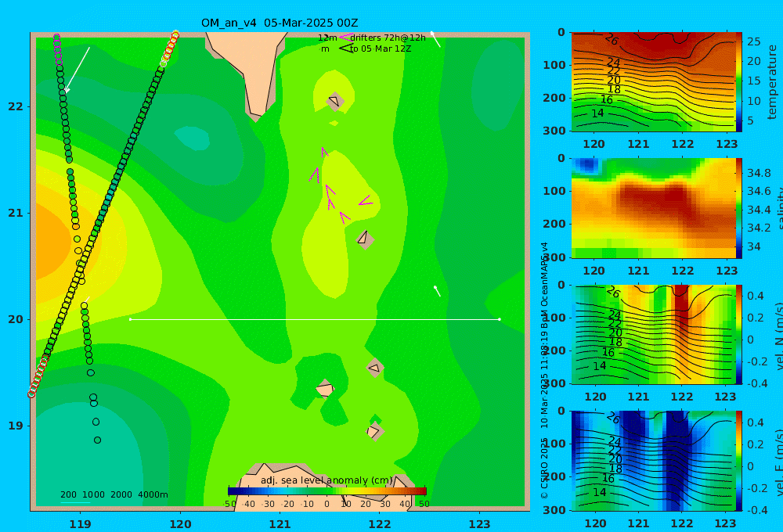This screenshot has width=783, height=532.
Task: Click latitude label 19 on the main map
Action: point(16,426)
